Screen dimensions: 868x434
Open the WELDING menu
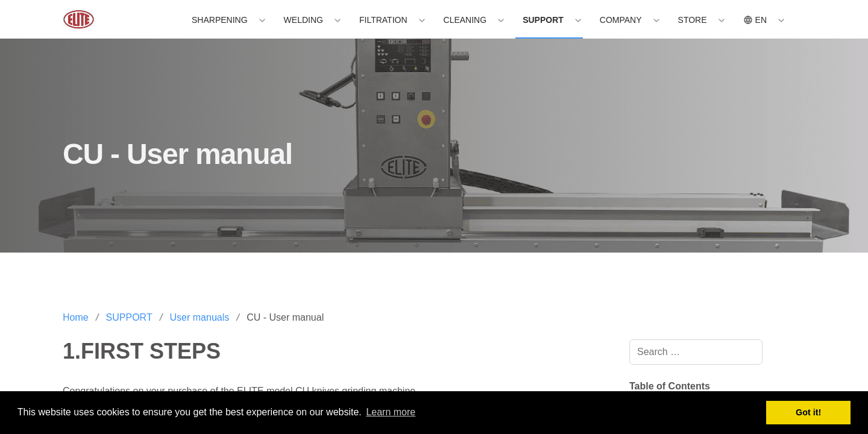pyautogui.click(x=303, y=20)
